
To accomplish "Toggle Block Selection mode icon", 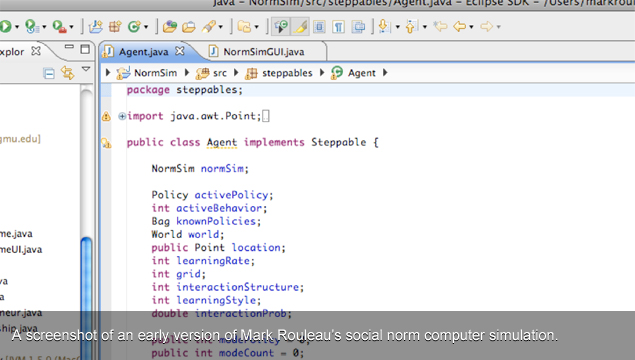I will [319, 27].
